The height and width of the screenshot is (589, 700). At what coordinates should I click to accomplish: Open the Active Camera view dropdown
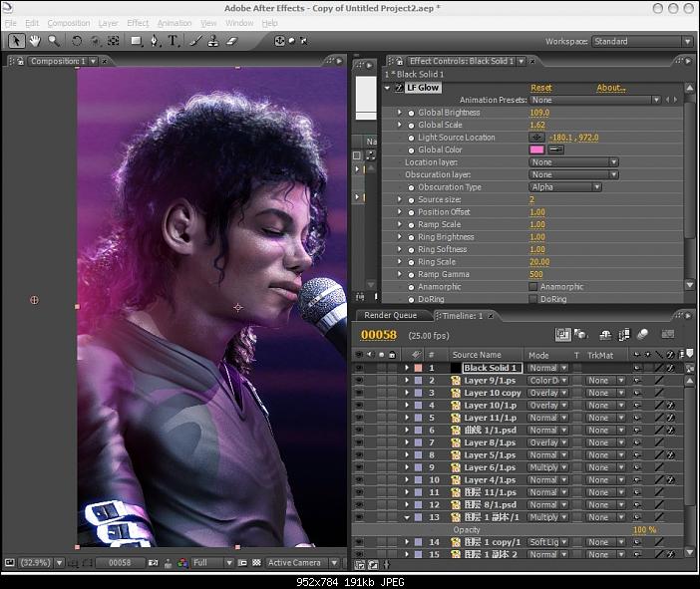(302, 563)
